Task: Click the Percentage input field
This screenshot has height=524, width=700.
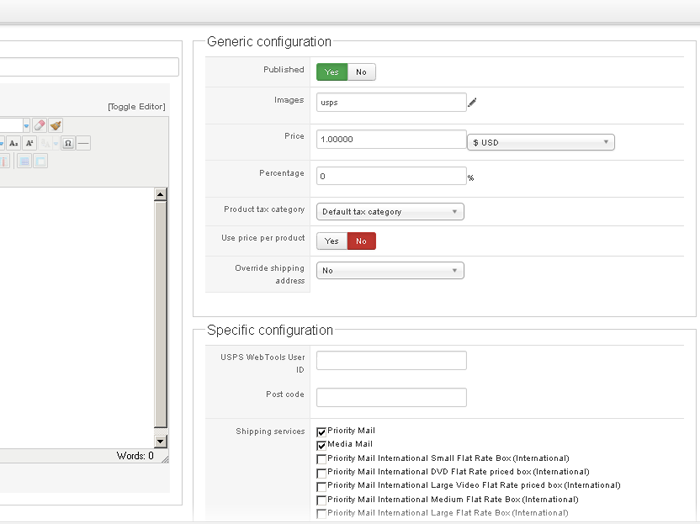Action: point(391,176)
